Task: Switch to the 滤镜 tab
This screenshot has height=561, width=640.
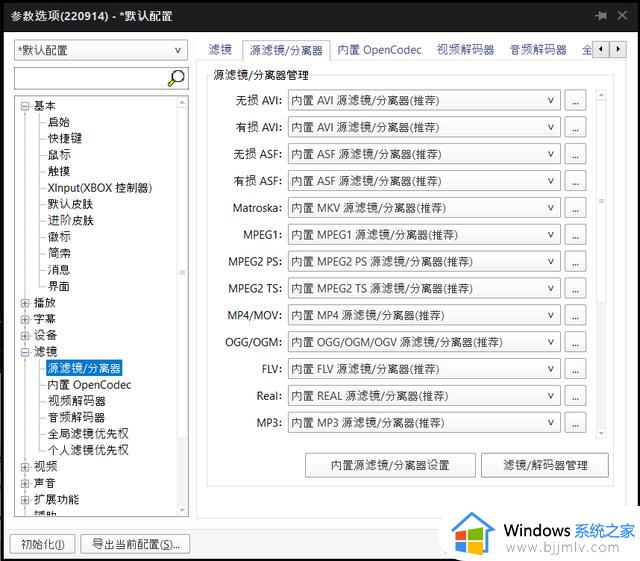Action: pyautogui.click(x=220, y=50)
